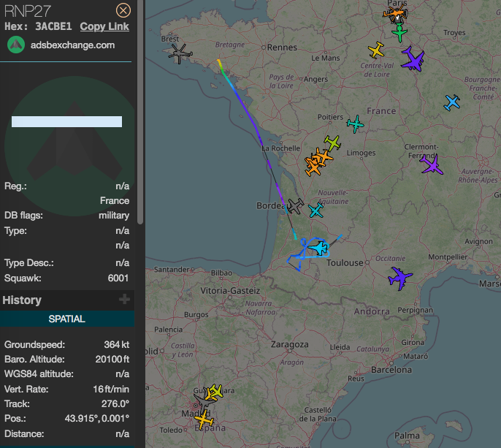Select the purple jet south of Occitanie label
Screen dimensions: 501x448
pos(400,278)
